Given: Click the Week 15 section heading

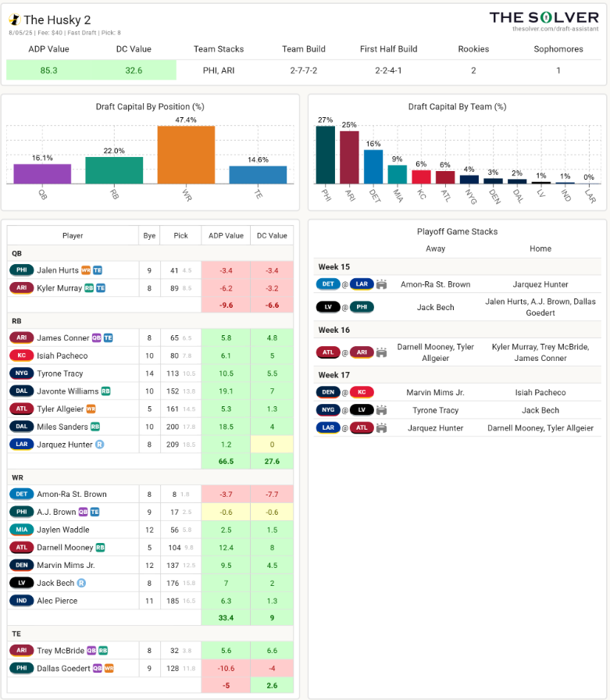Looking at the screenshot, I should pos(334,267).
